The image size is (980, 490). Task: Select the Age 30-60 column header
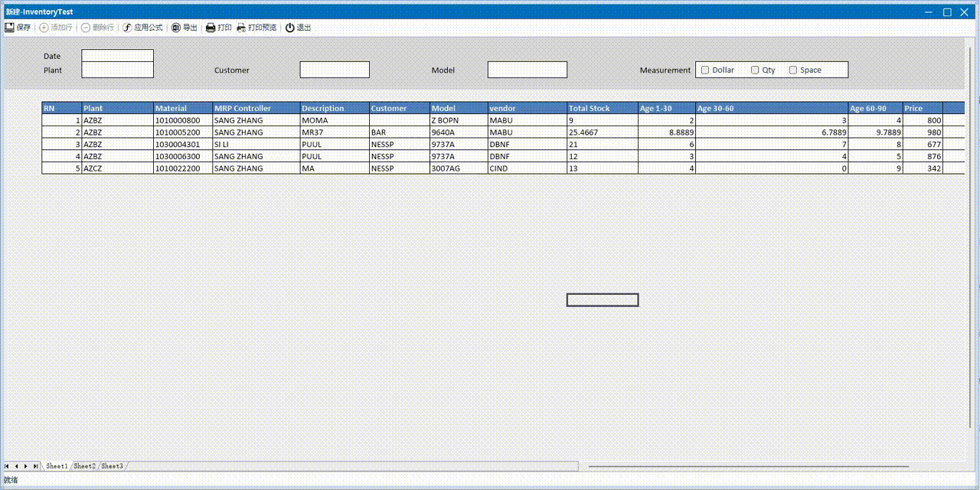[772, 108]
